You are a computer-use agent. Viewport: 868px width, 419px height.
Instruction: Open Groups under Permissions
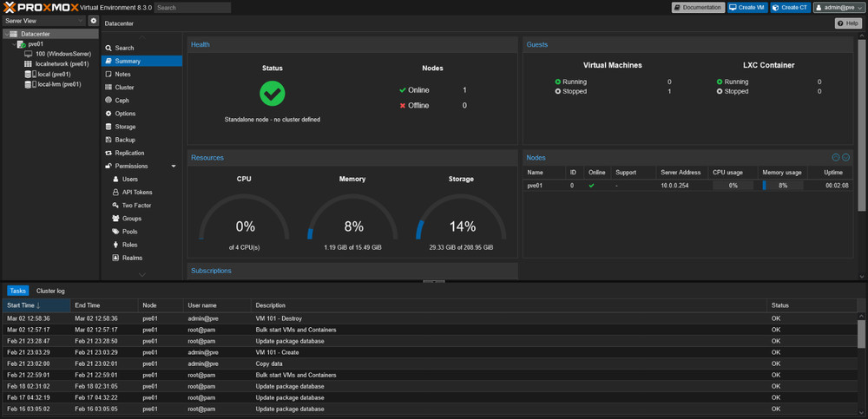141,219
